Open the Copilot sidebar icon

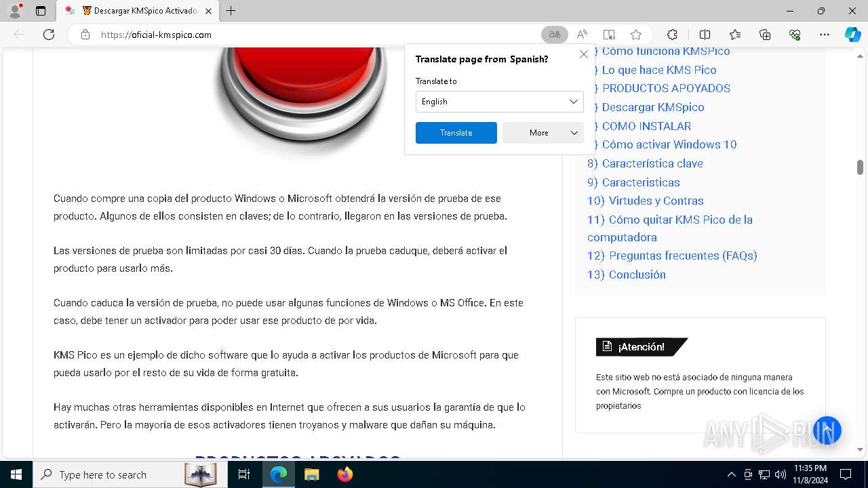(x=852, y=35)
